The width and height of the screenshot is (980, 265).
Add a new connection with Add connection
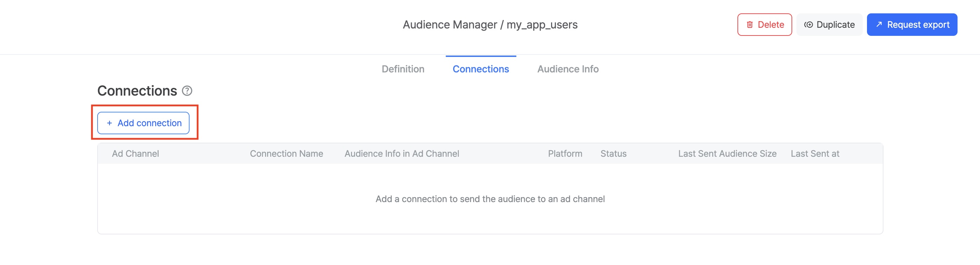tap(144, 123)
